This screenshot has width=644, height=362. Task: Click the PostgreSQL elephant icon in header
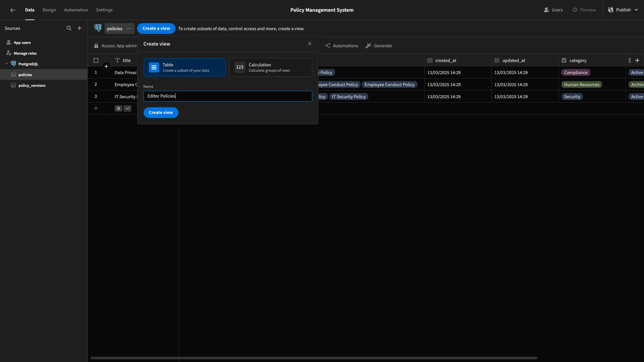click(98, 28)
